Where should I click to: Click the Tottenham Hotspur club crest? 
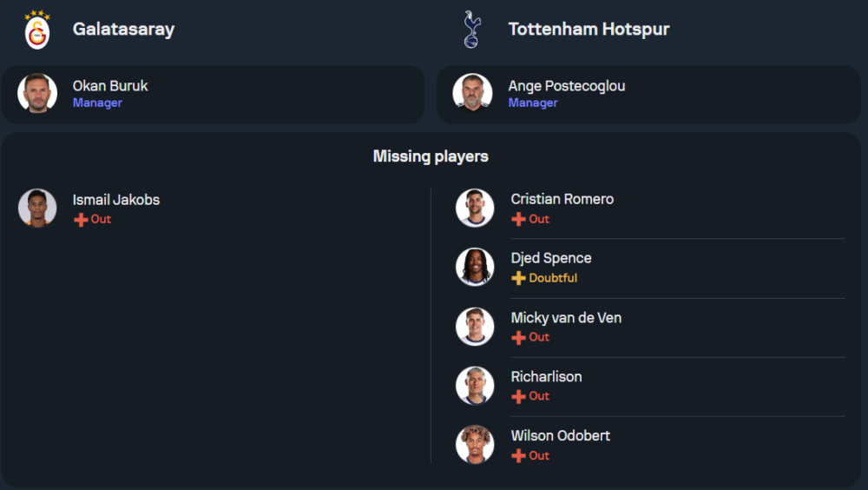[x=471, y=30]
